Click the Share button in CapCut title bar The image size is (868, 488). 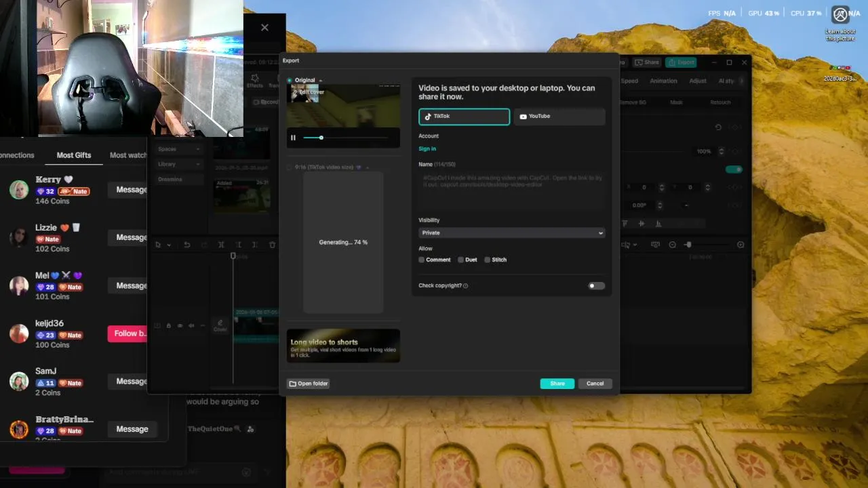coord(647,62)
